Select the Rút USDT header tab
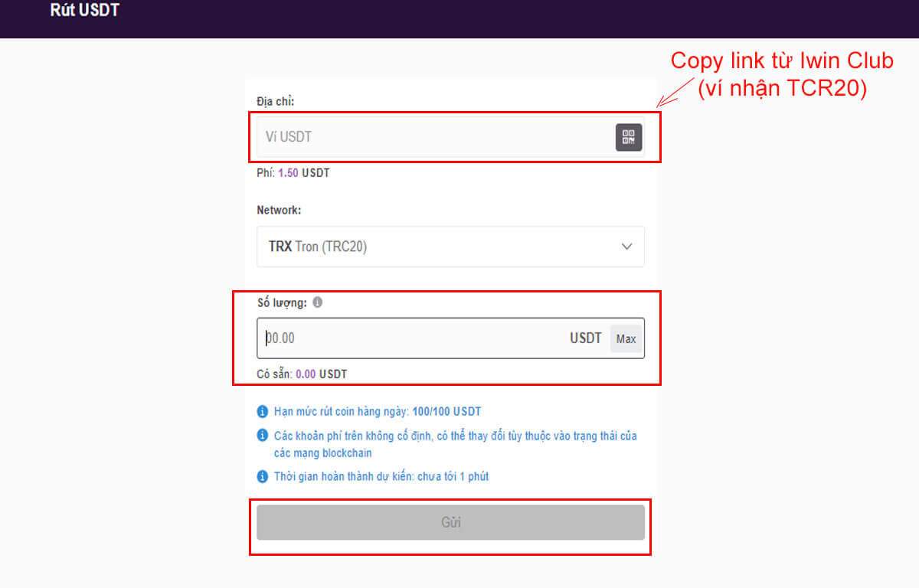 coord(84,10)
